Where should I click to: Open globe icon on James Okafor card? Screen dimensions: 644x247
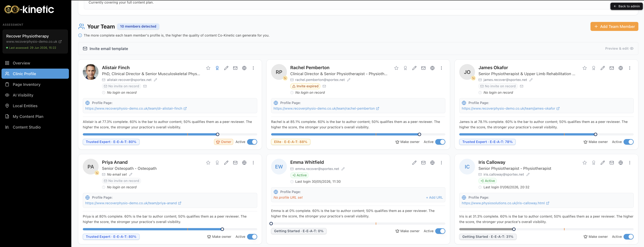click(621, 68)
